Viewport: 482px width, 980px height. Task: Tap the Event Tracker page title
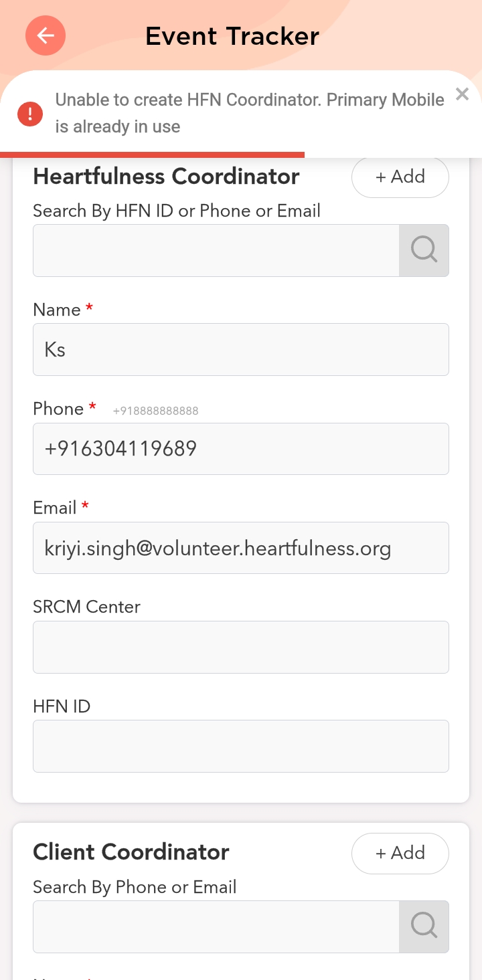(232, 36)
